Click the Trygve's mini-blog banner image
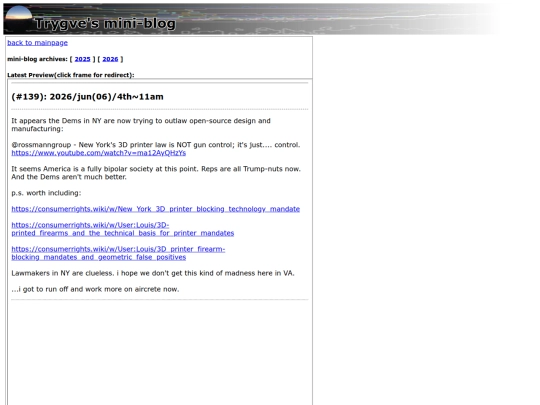This screenshot has width=540, height=405. point(251,19)
